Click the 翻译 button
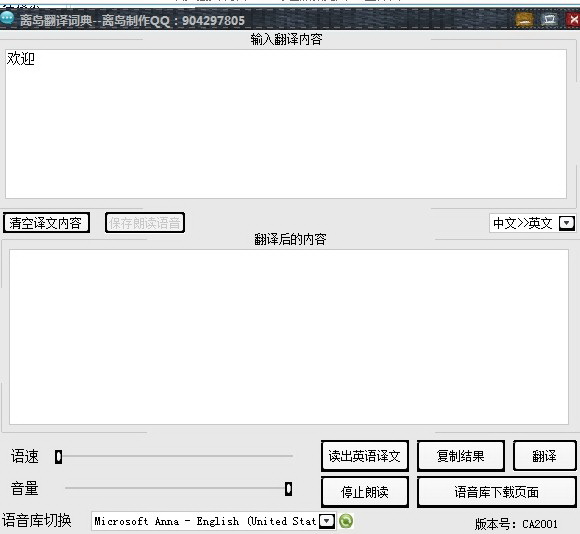This screenshot has width=580, height=534. pos(544,456)
